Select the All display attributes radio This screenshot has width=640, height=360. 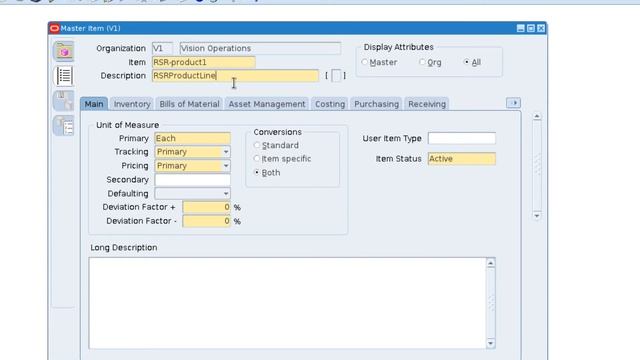pyautogui.click(x=467, y=62)
